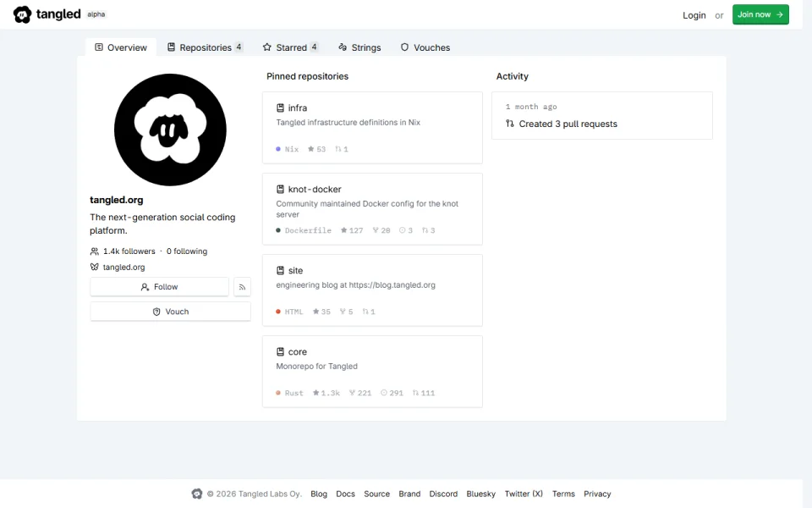
Task: Click the repository icon beside knot-docker
Action: pos(280,189)
